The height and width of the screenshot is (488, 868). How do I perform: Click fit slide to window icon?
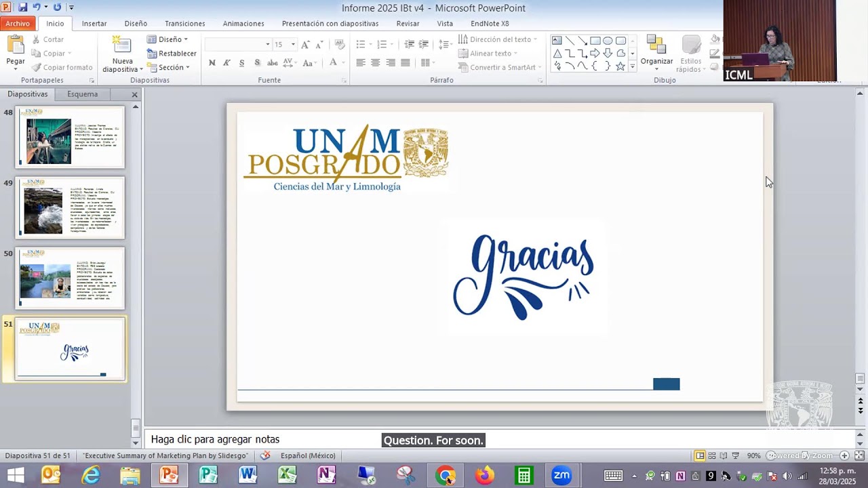859,455
